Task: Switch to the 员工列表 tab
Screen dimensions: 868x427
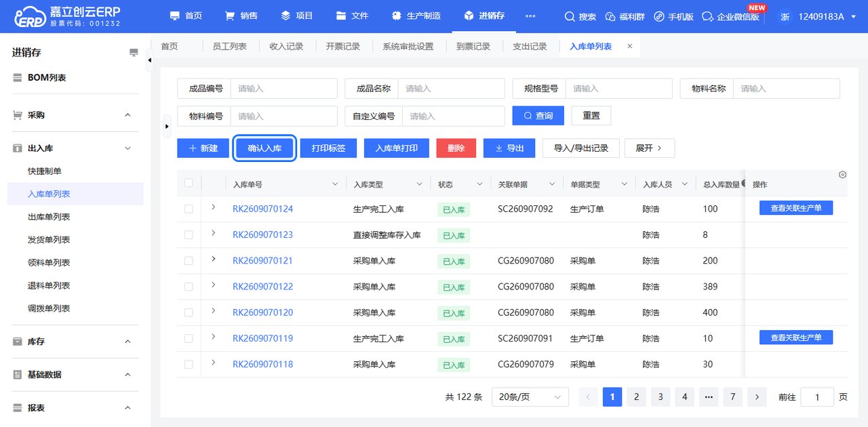Action: (x=230, y=46)
